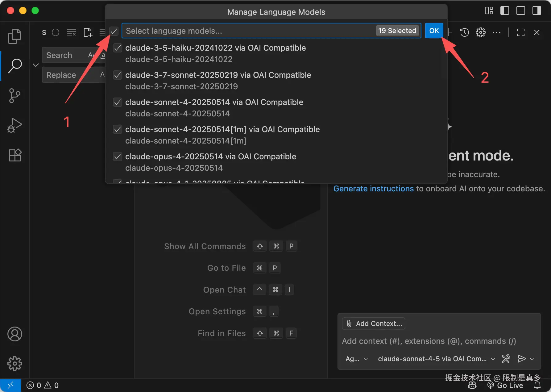The image size is (551, 392).
Task: Customize the editor layout from title bar
Action: [489, 11]
